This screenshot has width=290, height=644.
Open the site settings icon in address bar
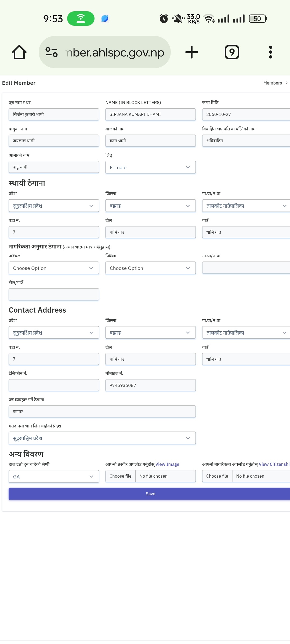click(x=52, y=52)
